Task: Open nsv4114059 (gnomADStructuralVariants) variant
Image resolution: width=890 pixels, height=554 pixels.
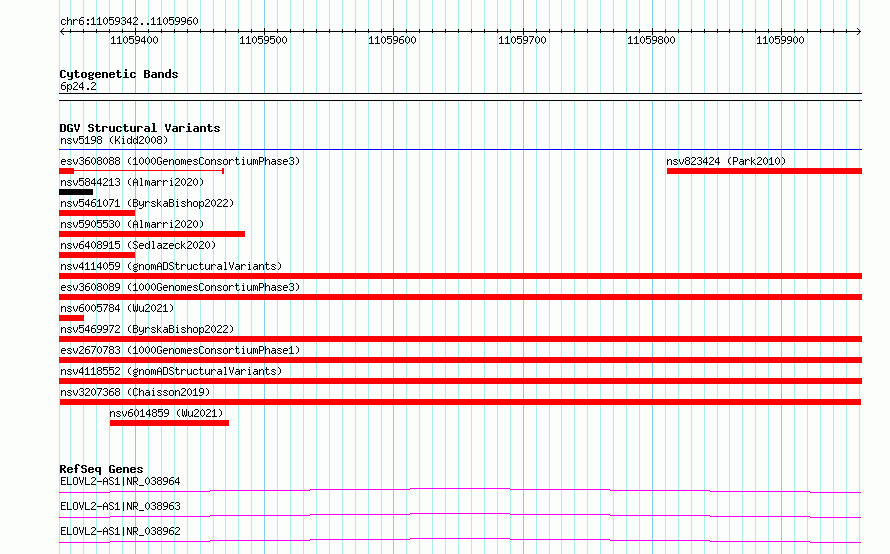Action: (x=171, y=266)
